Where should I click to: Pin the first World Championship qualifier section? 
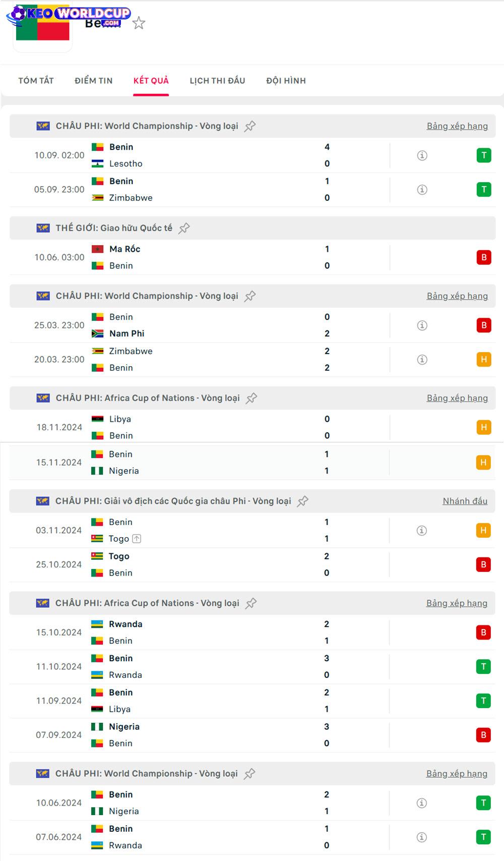tap(250, 126)
